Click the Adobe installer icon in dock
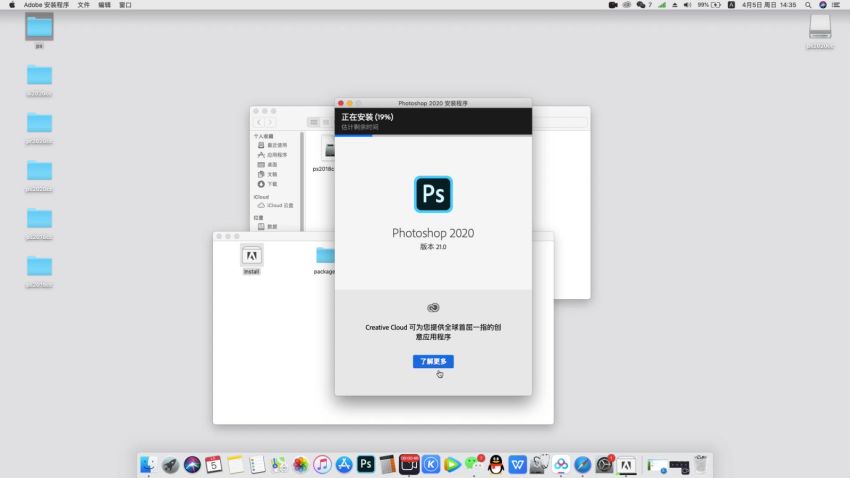850x478 pixels. (626, 464)
